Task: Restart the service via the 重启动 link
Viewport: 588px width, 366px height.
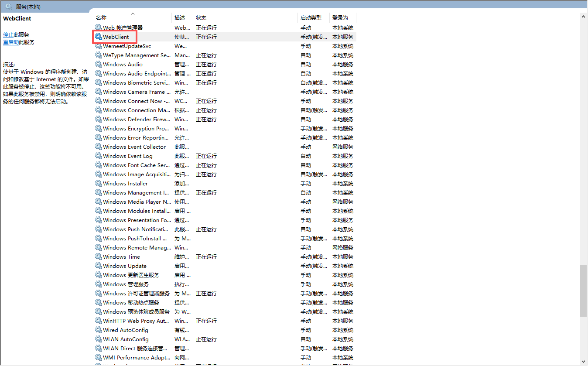Action: pyautogui.click(x=11, y=42)
